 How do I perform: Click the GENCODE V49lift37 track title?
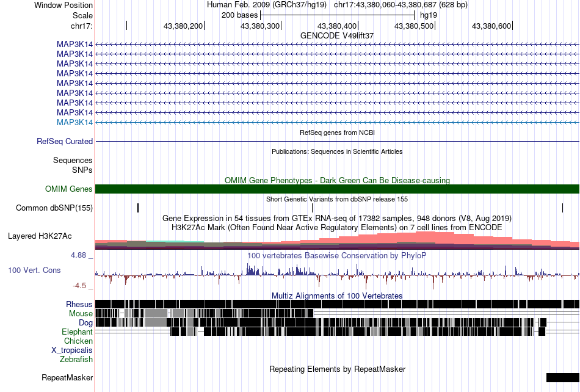pos(337,36)
